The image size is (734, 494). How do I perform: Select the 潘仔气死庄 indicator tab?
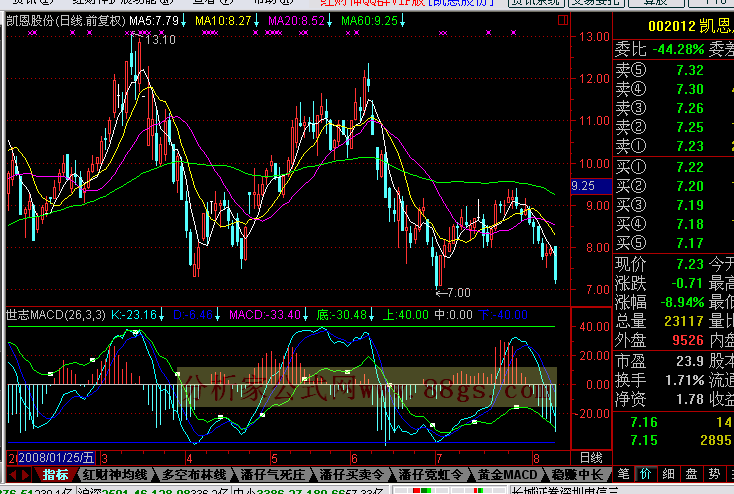(273, 475)
